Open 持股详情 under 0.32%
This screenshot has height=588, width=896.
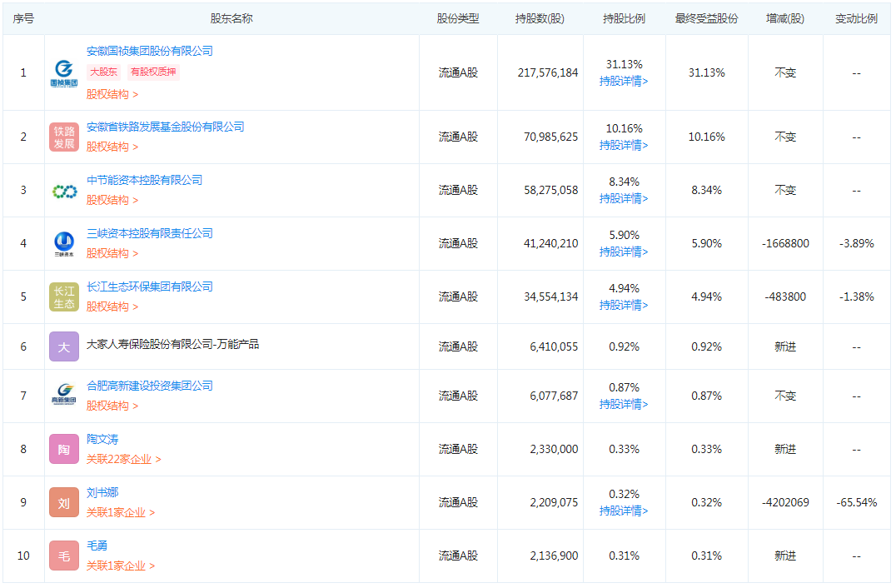624,511
